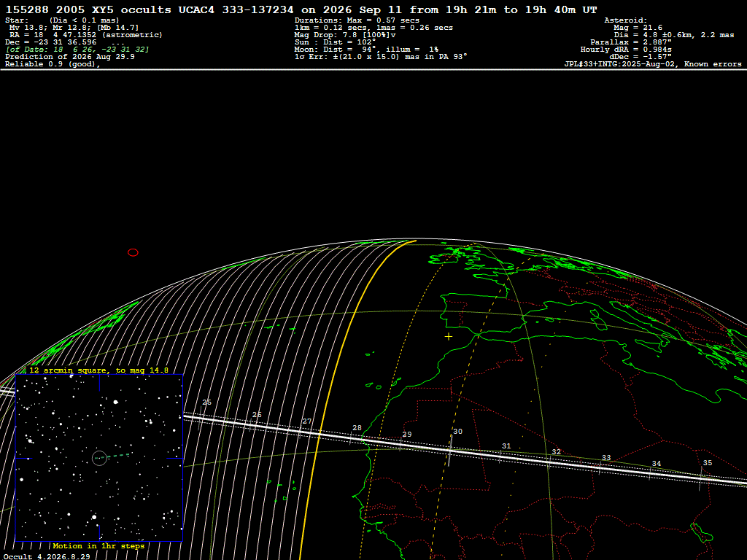Image resolution: width=747 pixels, height=560 pixels.
Task: Click the minute 33 label on the path
Action: click(x=606, y=458)
